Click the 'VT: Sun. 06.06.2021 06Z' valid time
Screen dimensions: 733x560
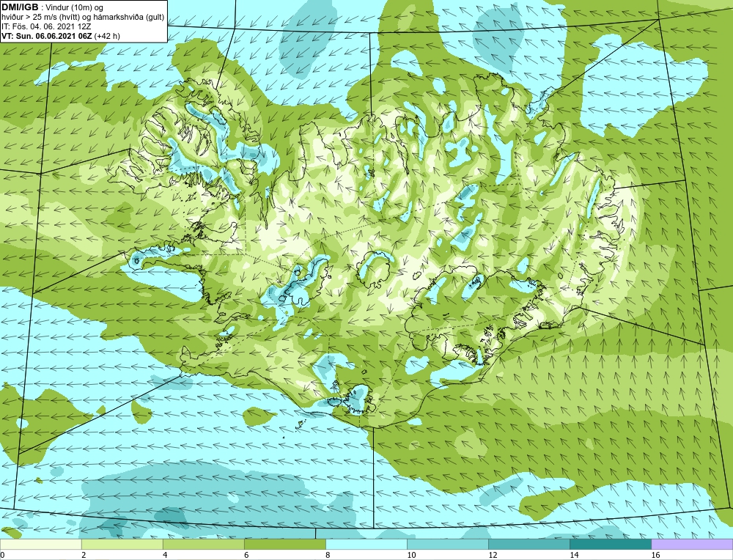tap(47, 36)
